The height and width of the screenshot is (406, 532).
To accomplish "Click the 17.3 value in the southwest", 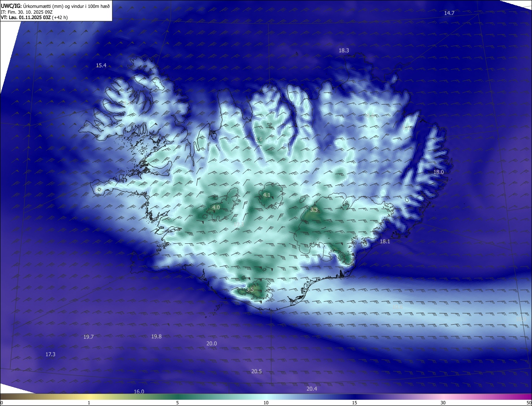I will (x=50, y=355).
